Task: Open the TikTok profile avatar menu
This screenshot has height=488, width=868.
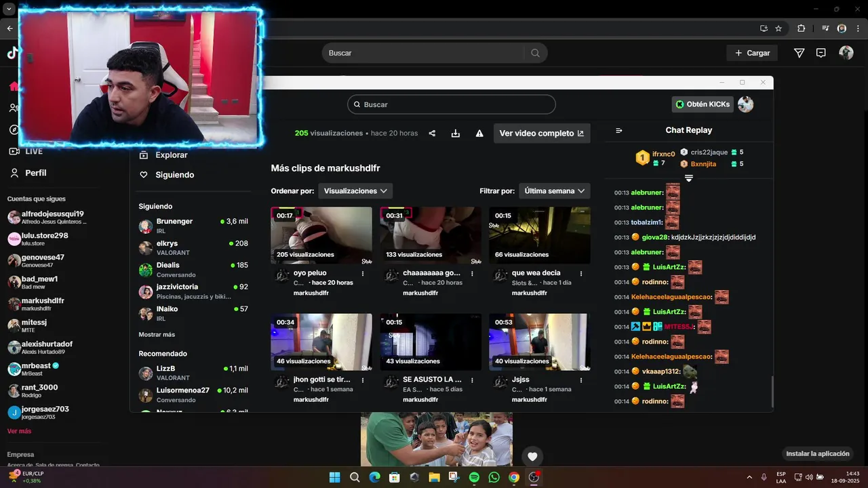Action: coord(846,53)
